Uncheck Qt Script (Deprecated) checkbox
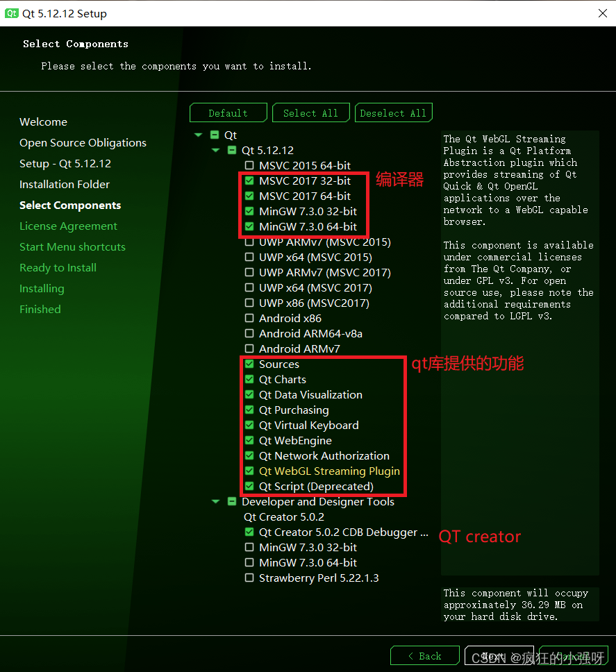 pos(249,486)
